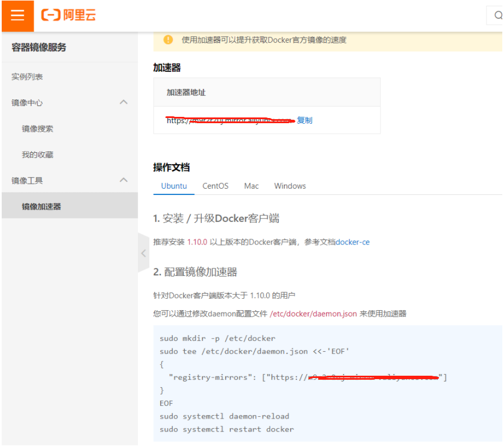Click the 'sudo mkdir -p /etc/docker' line
The height and width of the screenshot is (447, 504).
(x=218, y=338)
